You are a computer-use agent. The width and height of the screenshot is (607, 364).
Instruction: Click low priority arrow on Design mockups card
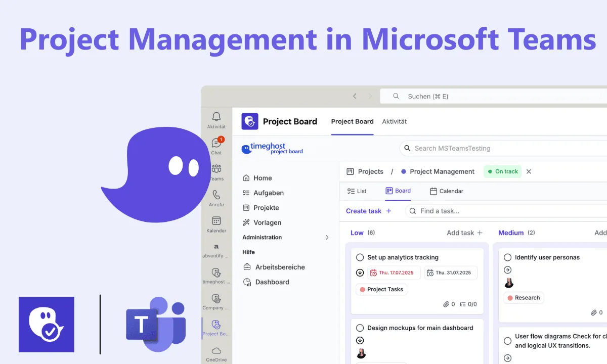pyautogui.click(x=360, y=340)
